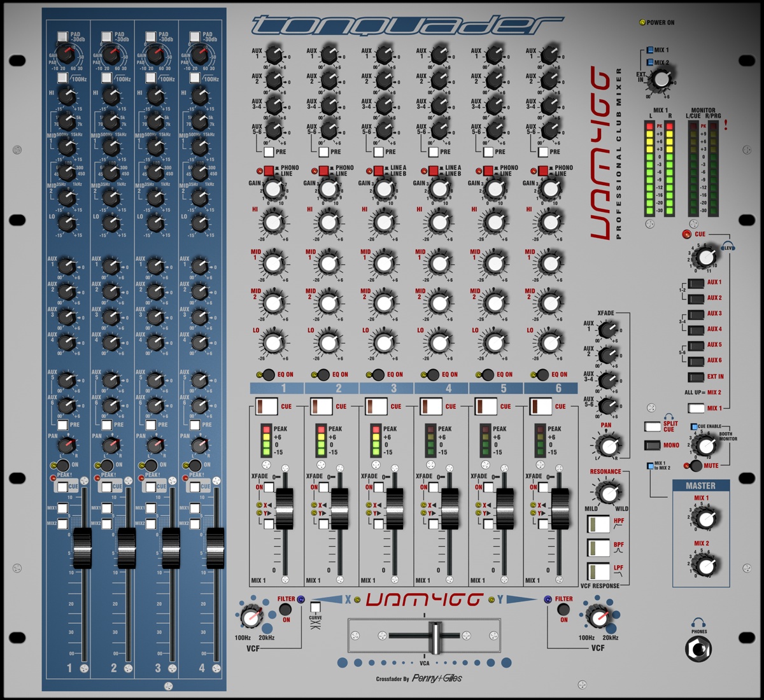The width and height of the screenshot is (764, 700).
Task: Select the BPF filter response button
Action: coord(598,547)
